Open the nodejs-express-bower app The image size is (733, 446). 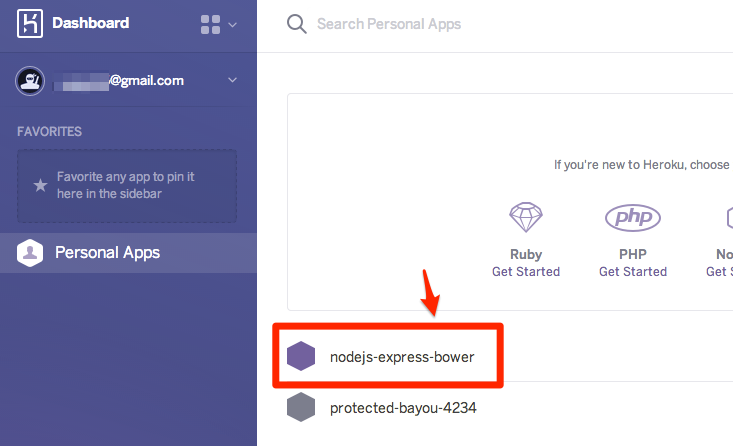(402, 355)
